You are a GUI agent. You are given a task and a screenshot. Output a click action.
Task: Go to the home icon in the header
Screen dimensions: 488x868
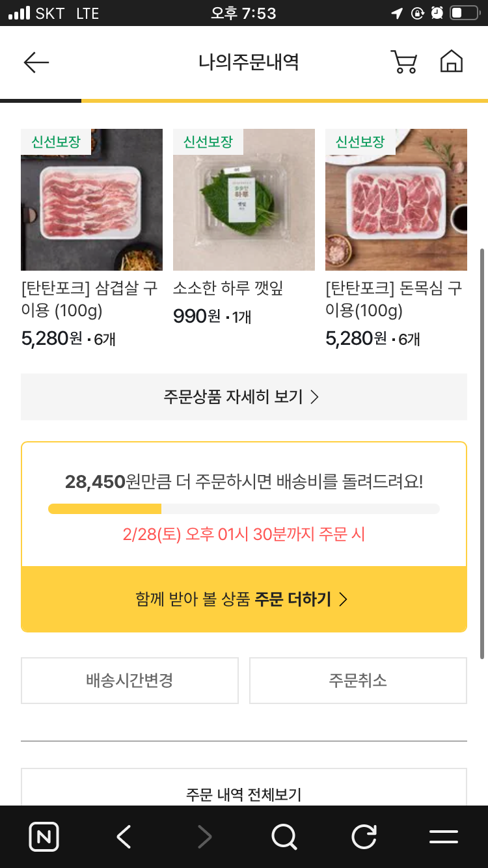[x=452, y=62]
